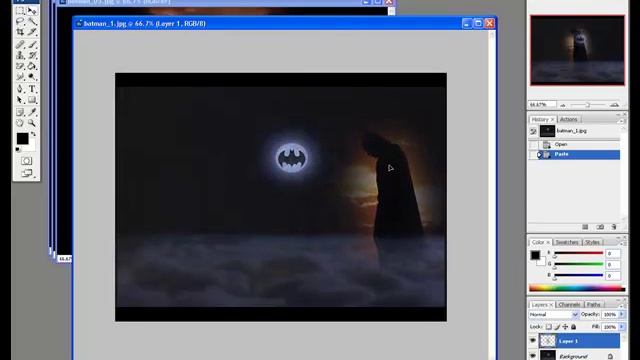
Task: Toggle lock transparent pixels
Action: click(x=549, y=327)
